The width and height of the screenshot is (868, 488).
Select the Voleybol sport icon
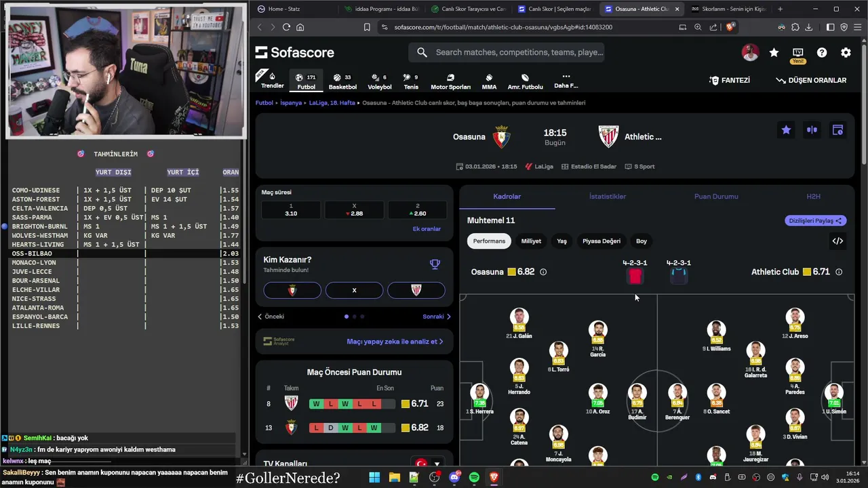[380, 81]
